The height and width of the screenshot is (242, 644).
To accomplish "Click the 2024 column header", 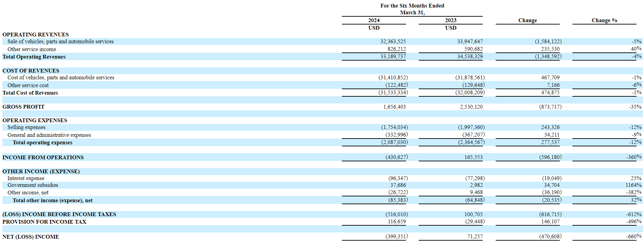I will pos(374,20).
